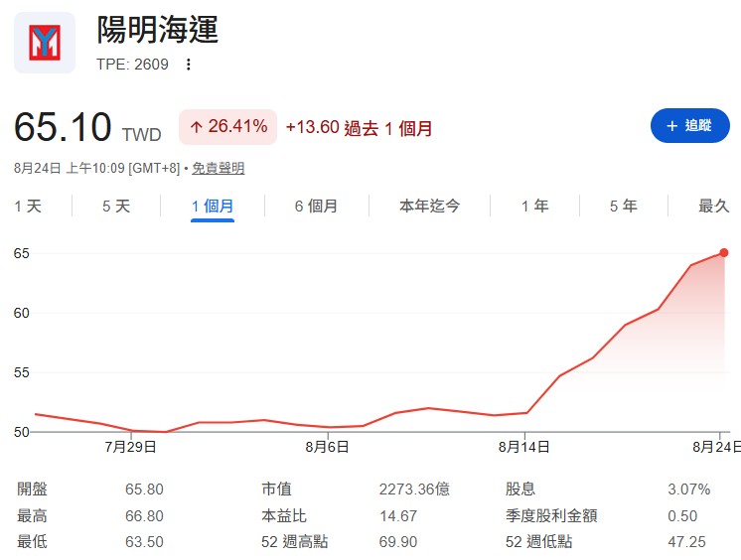The height and width of the screenshot is (560, 741).
Task: Click the 55 y-axis label
Action: pos(21,372)
